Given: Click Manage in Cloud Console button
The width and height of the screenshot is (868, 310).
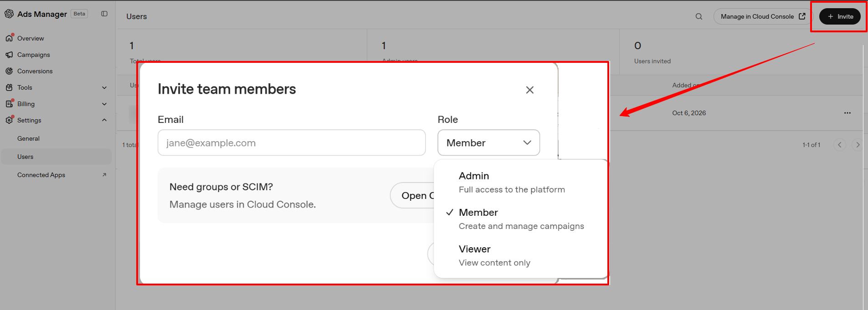Looking at the screenshot, I should (x=763, y=16).
